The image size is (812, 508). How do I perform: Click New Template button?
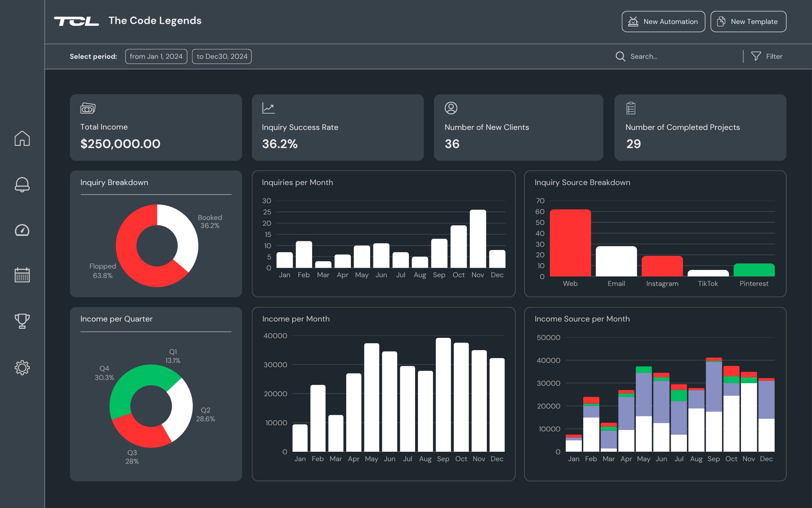point(748,22)
